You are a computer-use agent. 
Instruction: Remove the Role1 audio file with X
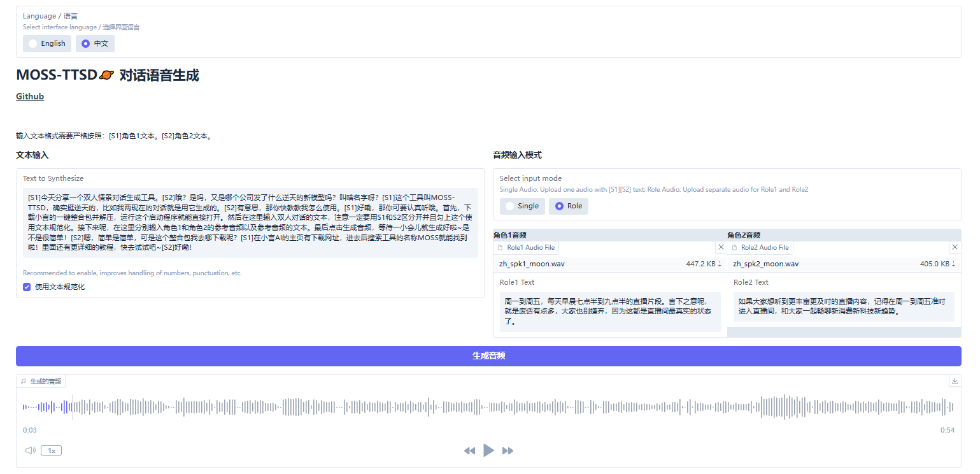pyautogui.click(x=721, y=247)
